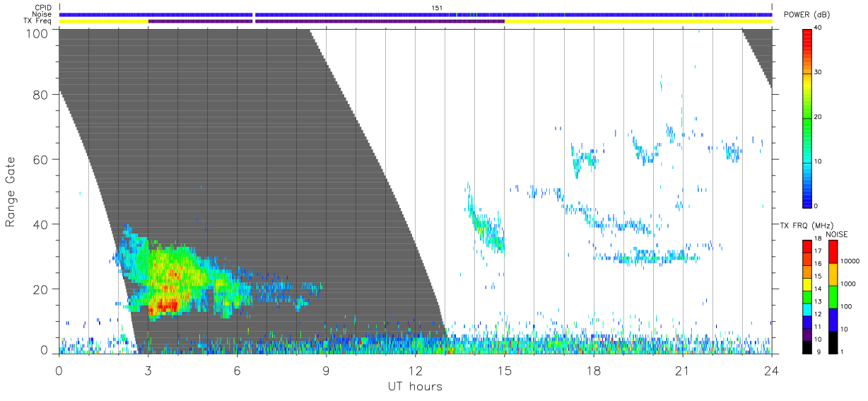Click the '60' range gate tick label
Screen dimensions: 868x401
(41, 159)
